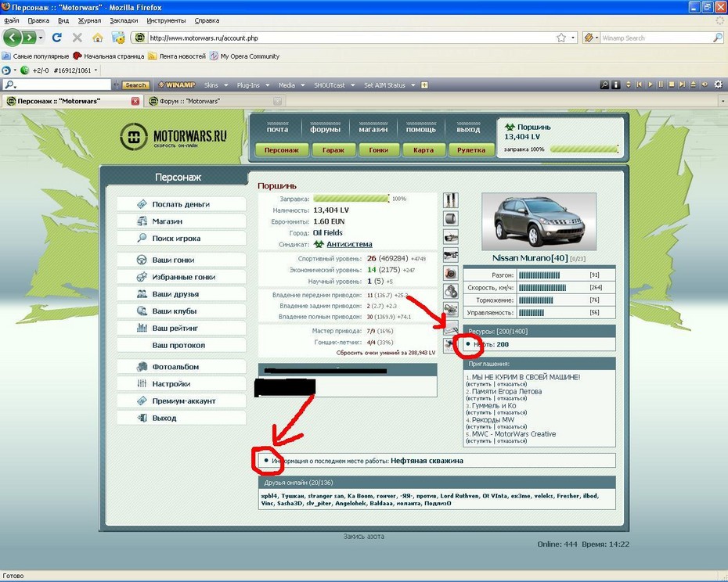Click the home page icon in toolbar

coord(98,38)
